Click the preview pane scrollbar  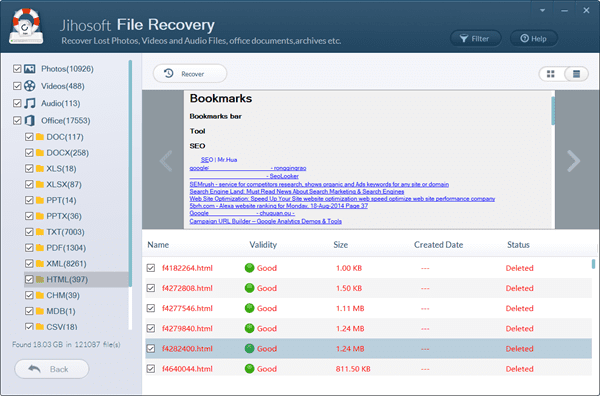pyautogui.click(x=553, y=111)
